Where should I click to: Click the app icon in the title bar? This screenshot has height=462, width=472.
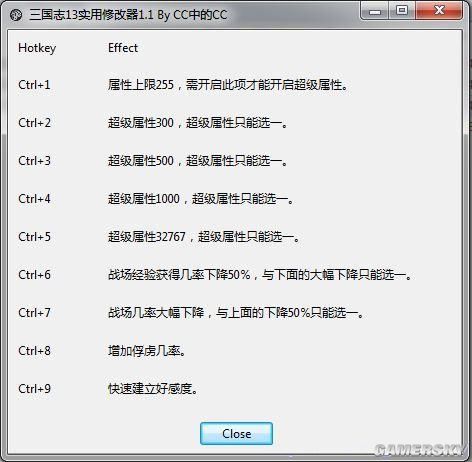16,15
